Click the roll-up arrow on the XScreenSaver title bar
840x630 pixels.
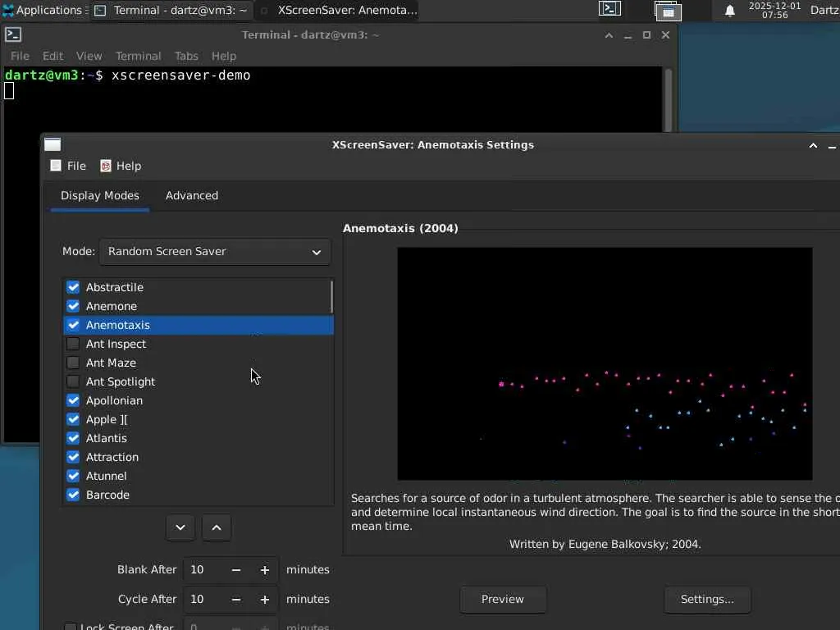(813, 145)
